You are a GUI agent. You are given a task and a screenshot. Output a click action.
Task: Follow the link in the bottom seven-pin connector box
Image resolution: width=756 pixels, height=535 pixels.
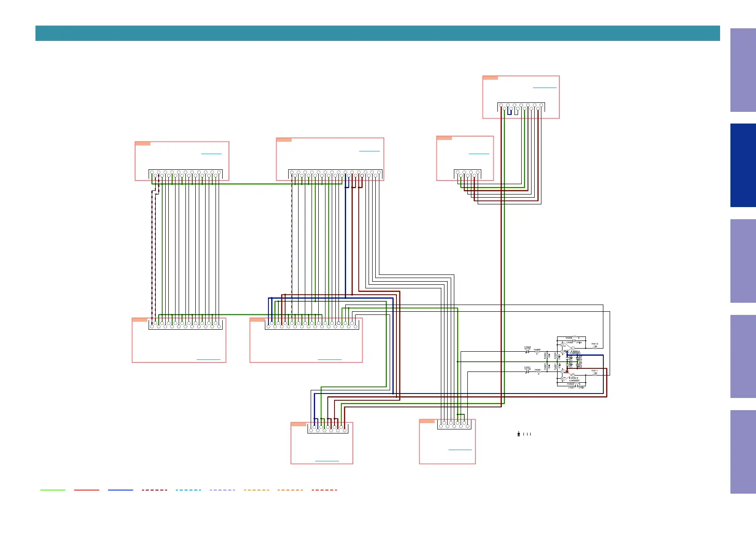(x=327, y=461)
